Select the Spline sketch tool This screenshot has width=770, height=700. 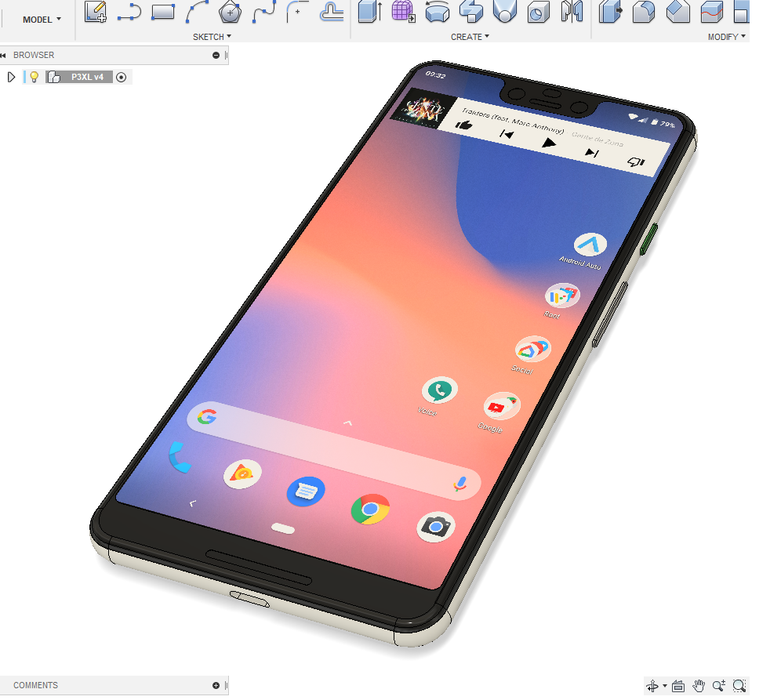pos(264,12)
